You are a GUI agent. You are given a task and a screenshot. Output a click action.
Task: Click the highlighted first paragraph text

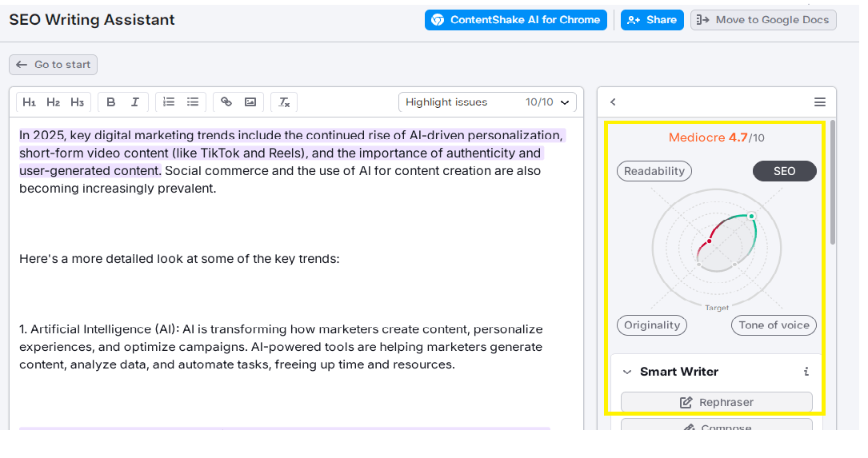[x=292, y=153]
